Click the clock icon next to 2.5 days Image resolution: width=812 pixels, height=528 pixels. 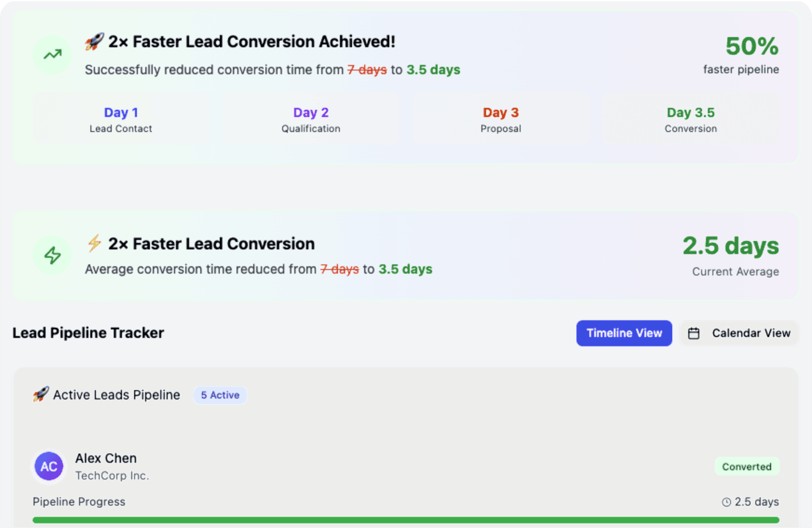coord(725,502)
